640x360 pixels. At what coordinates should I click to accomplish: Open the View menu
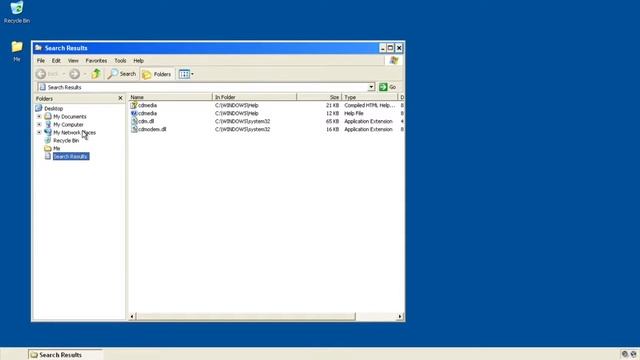coord(73,60)
